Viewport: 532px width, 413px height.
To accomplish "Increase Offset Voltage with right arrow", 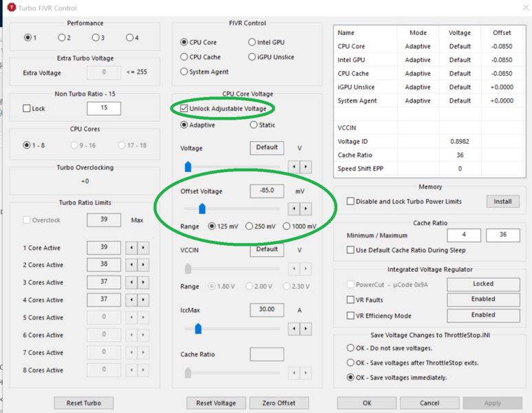I will 306,209.
